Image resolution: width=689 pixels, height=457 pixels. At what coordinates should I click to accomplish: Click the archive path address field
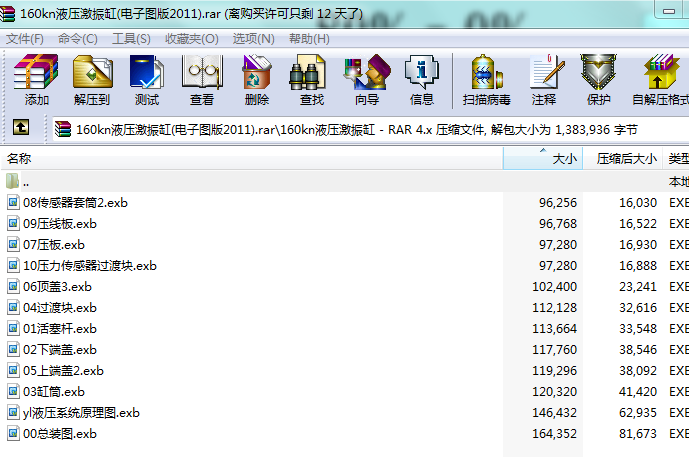[371, 130]
